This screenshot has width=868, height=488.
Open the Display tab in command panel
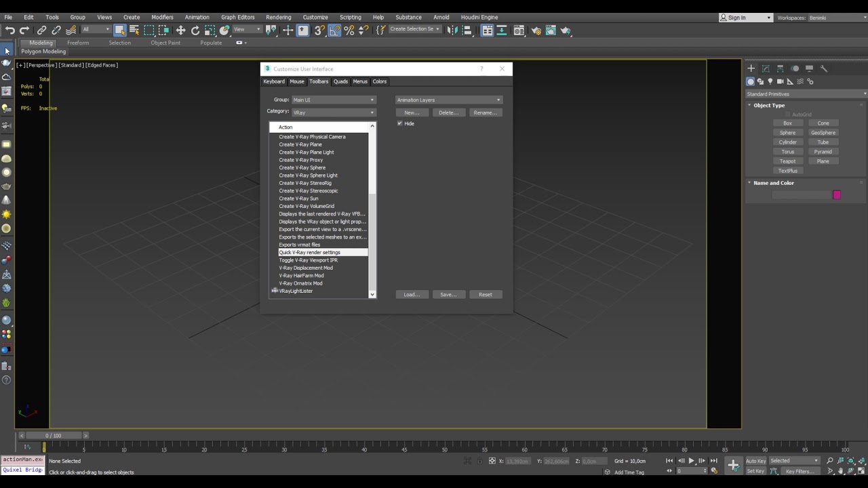point(809,68)
